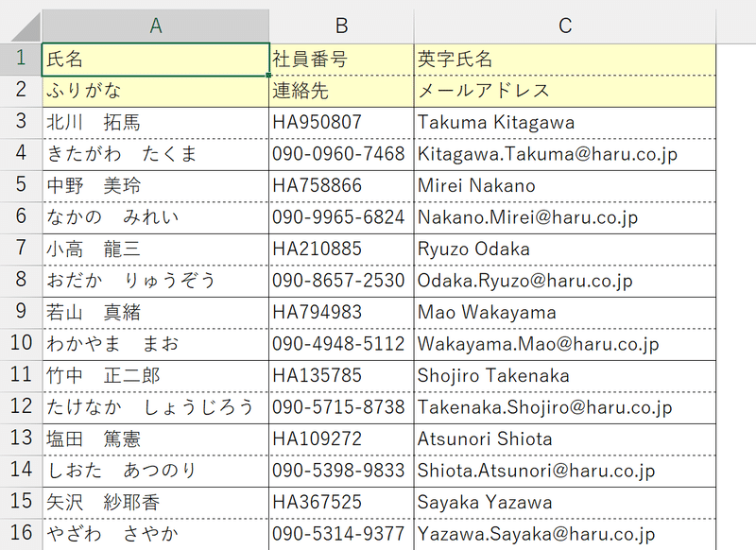Viewport: 756px width, 550px height.
Task: Select Shiota.Atsunori@haru.co.jp cell
Action: pos(564,472)
